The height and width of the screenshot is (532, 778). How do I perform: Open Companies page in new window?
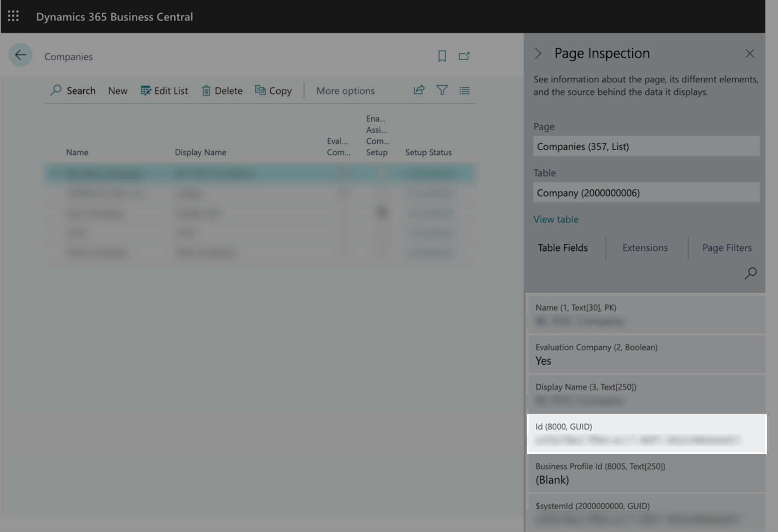coord(464,56)
